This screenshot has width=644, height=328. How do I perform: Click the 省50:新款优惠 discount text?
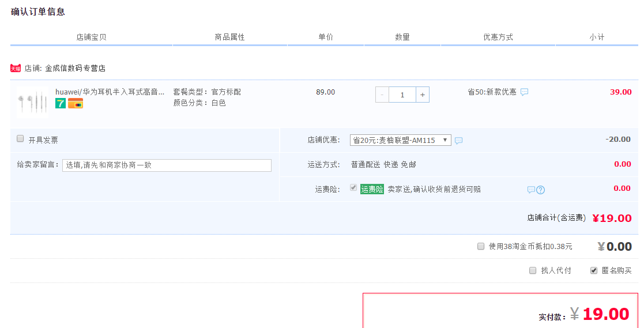pyautogui.click(x=492, y=92)
